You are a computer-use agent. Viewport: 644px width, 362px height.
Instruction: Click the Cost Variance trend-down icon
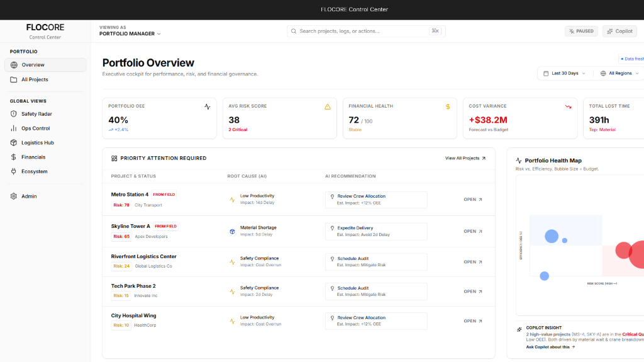point(568,106)
